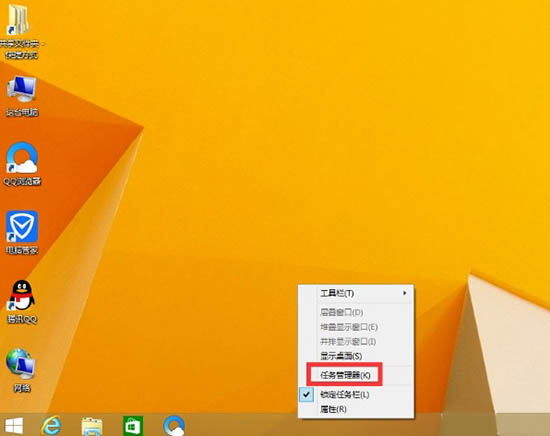The image size is (550, 436).
Task: Expand the 工具栏(T) submenu arrow
Action: coord(405,293)
